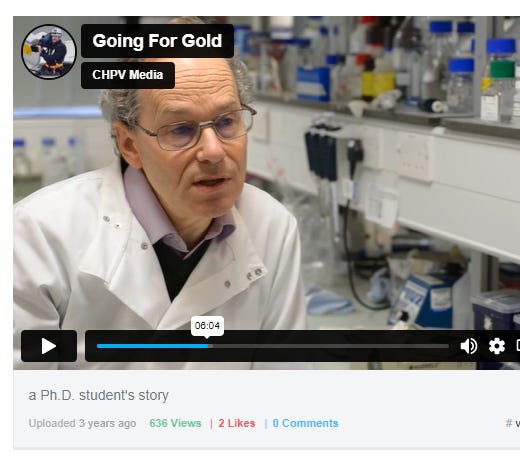The height and width of the screenshot is (461, 520).
Task: Open the 636 Views stat
Action: 175,423
